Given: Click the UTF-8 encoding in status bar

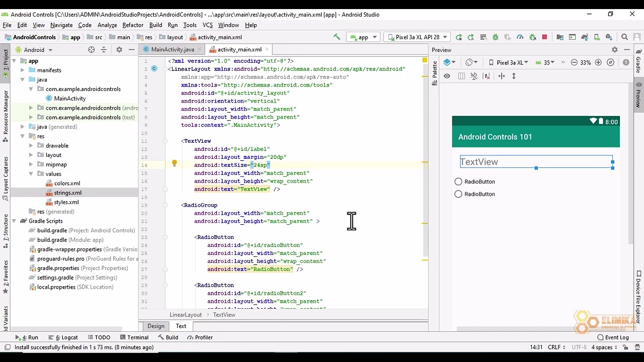Looking at the screenshot, I should click(x=579, y=347).
